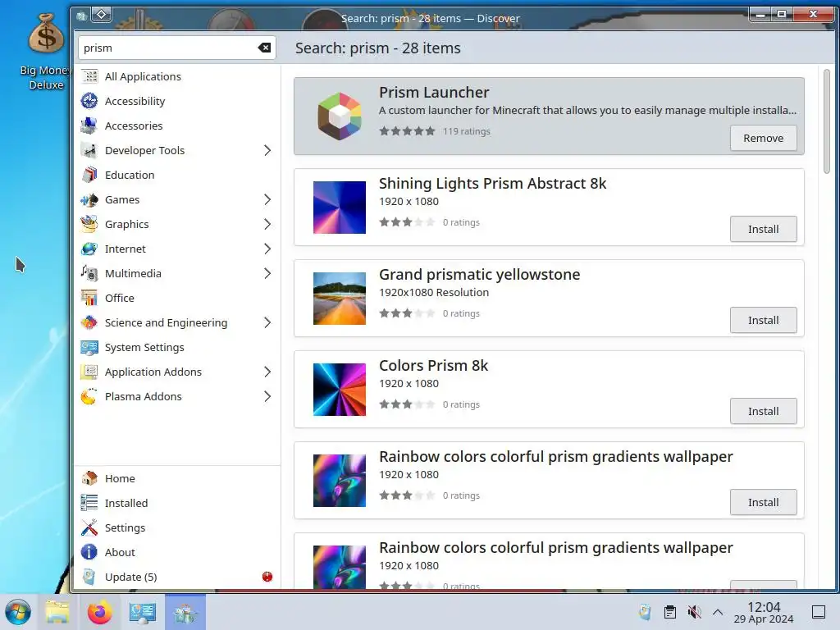
Task: Clear the prism search text
Action: pyautogui.click(x=264, y=48)
